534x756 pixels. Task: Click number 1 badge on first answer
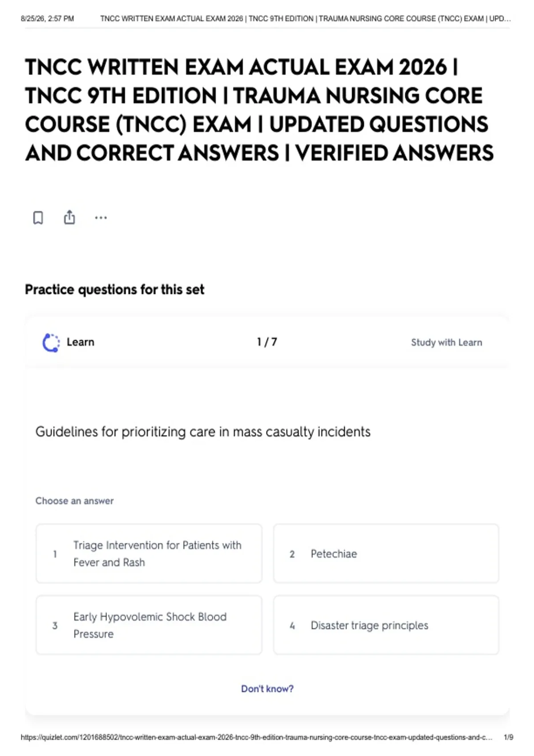coord(55,554)
